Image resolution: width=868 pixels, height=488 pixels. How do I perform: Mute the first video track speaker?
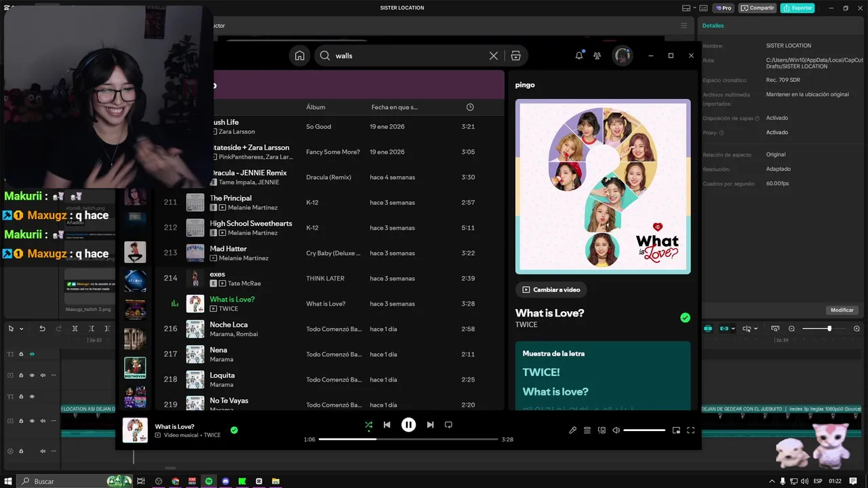[43, 375]
